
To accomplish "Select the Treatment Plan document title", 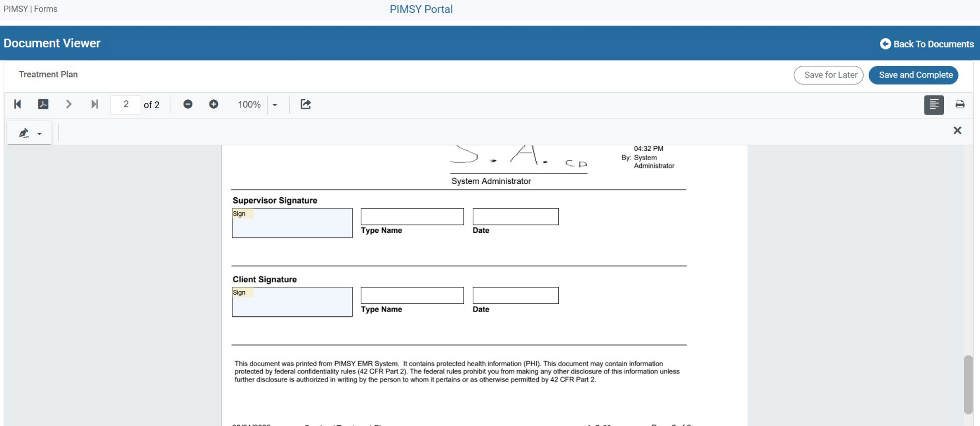I will [48, 75].
